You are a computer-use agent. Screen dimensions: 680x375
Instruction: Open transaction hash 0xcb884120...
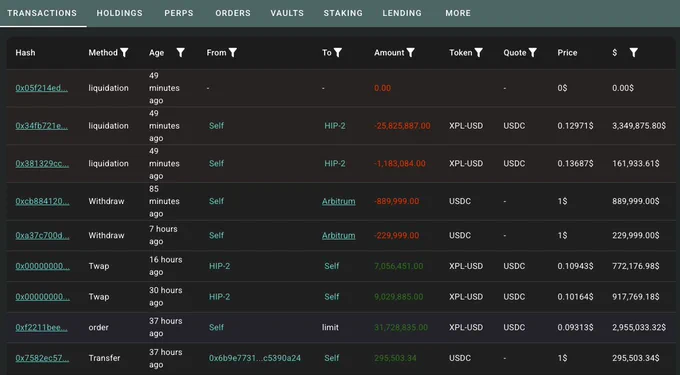point(42,201)
